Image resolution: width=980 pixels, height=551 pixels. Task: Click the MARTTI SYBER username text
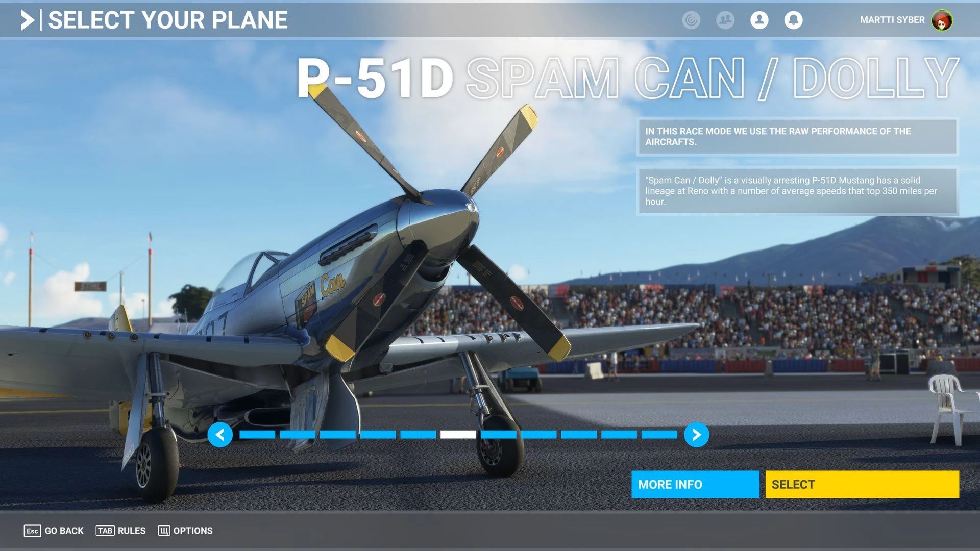(x=892, y=20)
